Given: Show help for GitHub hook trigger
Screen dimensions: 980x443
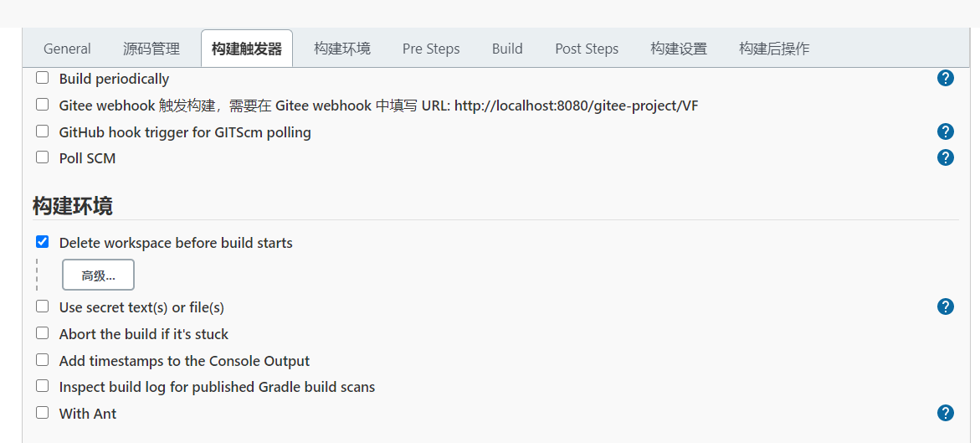Looking at the screenshot, I should point(945,131).
